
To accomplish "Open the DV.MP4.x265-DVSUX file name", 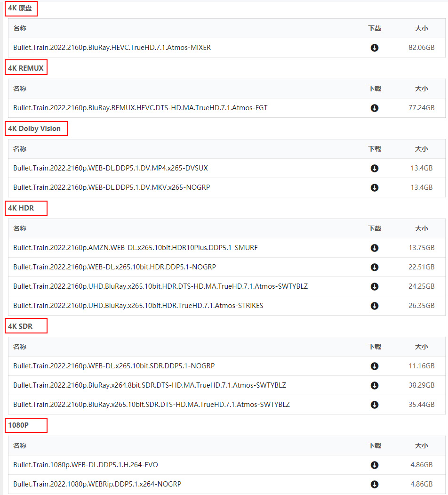I will pos(111,168).
